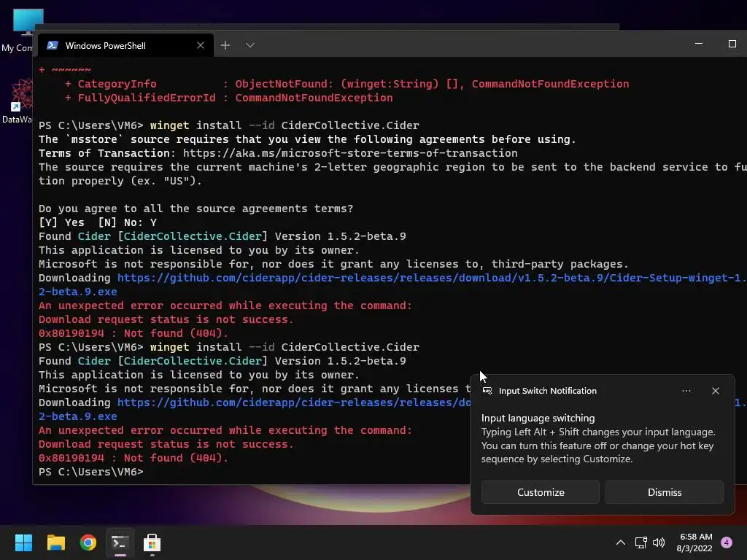Open File Explorer from the taskbar
This screenshot has height=560, width=747.
point(55,542)
